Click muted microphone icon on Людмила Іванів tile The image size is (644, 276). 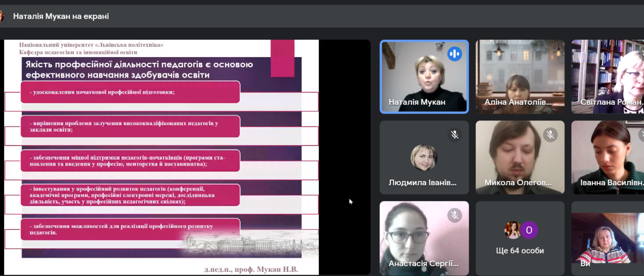(x=454, y=134)
